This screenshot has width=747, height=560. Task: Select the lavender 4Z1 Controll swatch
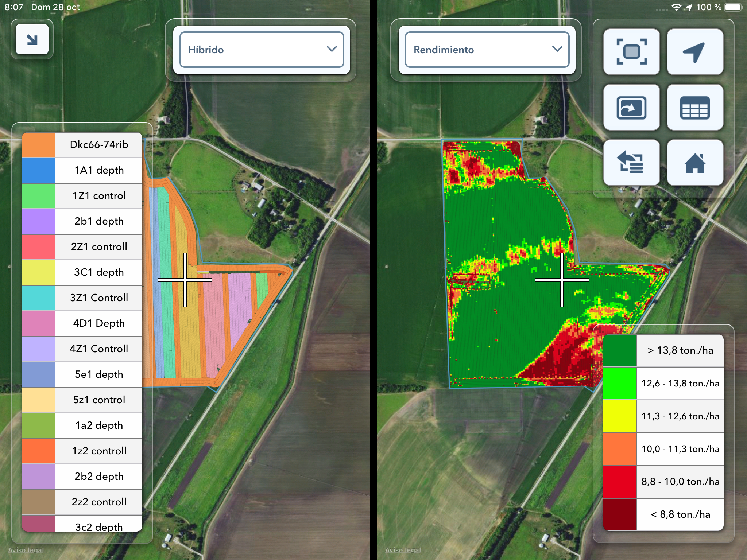(x=38, y=349)
